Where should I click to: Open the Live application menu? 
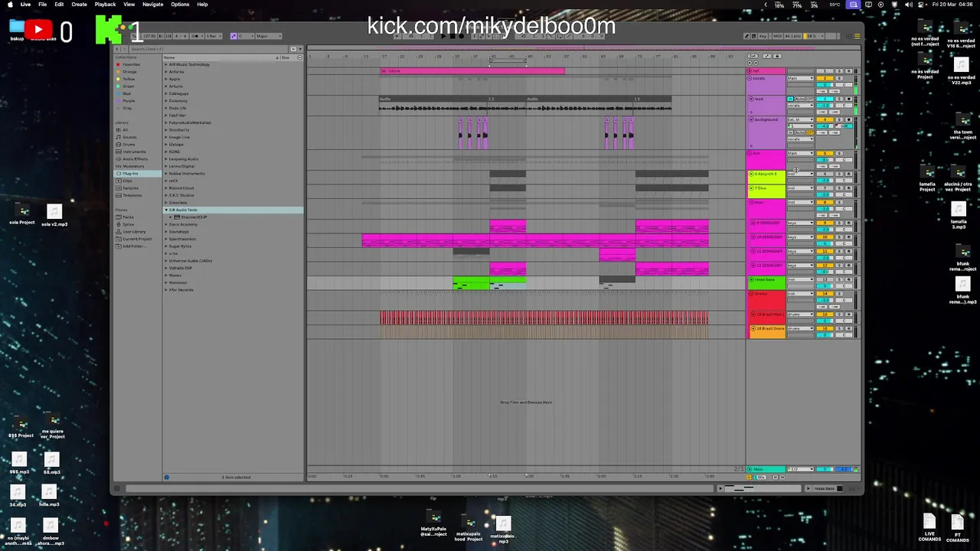click(x=25, y=5)
